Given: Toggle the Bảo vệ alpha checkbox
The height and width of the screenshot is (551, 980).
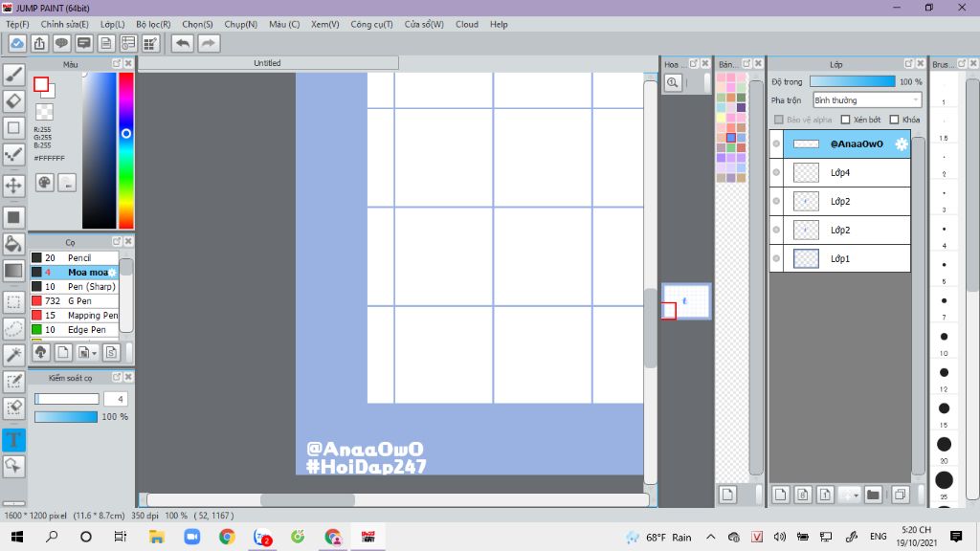Looking at the screenshot, I should click(x=779, y=120).
